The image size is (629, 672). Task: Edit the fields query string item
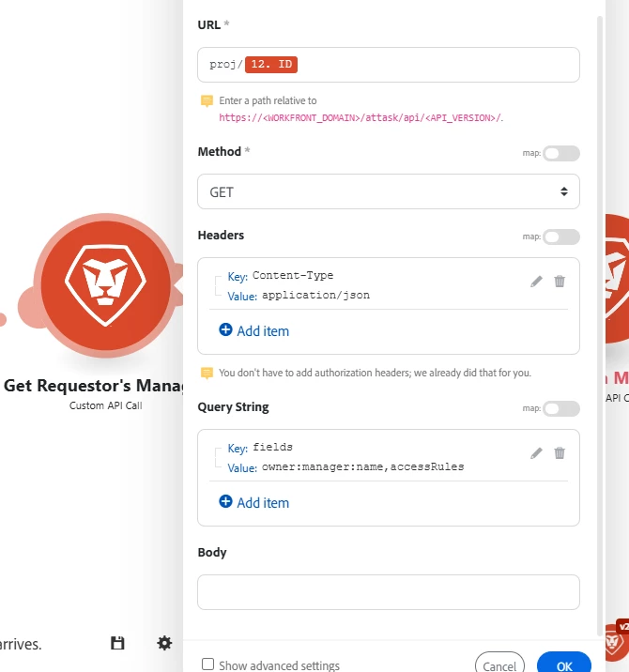[x=536, y=453]
